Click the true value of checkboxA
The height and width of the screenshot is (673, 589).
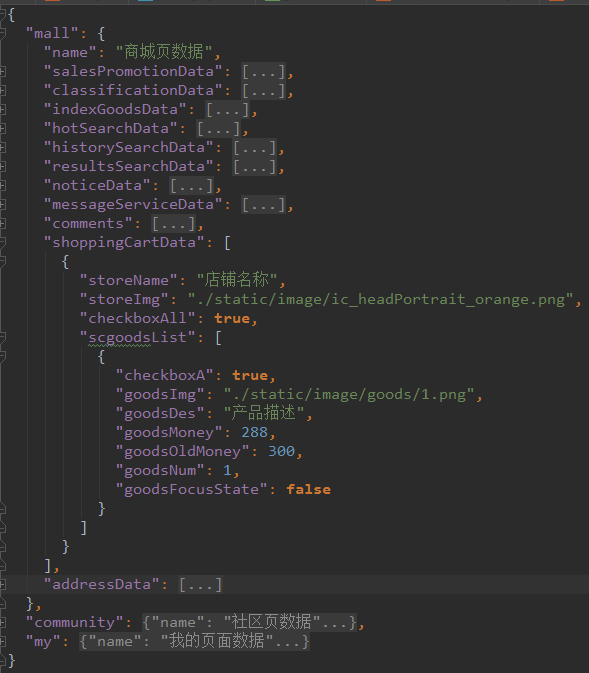[250, 376]
